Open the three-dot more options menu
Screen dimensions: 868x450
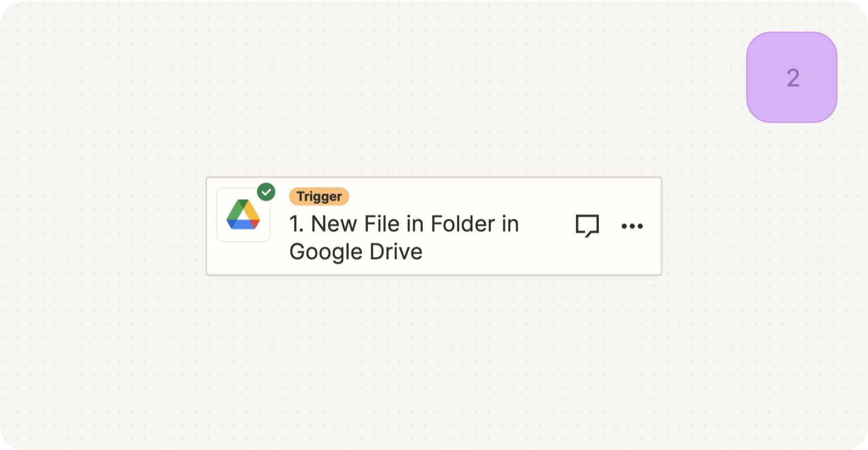pos(632,226)
